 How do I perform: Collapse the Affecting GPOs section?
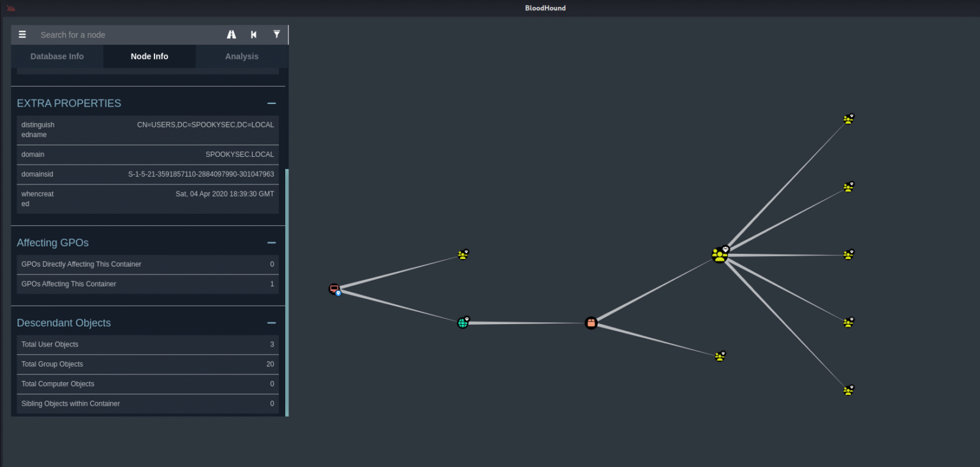pos(271,242)
